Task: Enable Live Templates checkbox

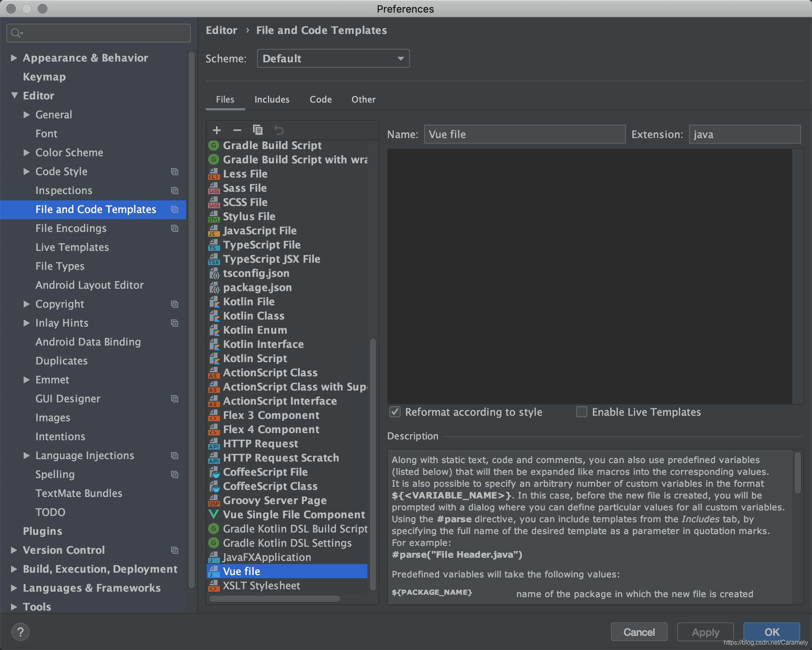Action: (x=582, y=412)
